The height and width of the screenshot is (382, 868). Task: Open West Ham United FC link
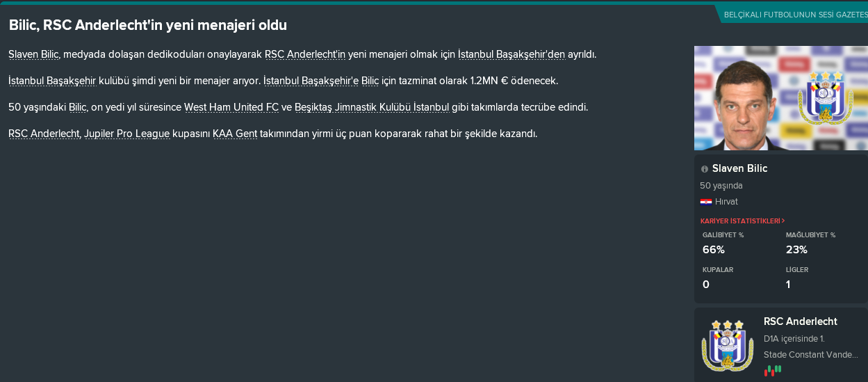pos(231,107)
